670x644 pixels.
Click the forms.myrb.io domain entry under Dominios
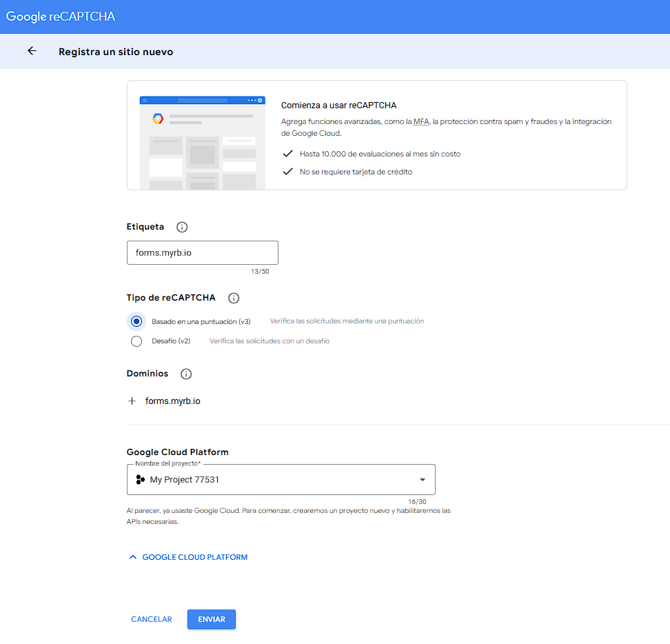(x=173, y=401)
